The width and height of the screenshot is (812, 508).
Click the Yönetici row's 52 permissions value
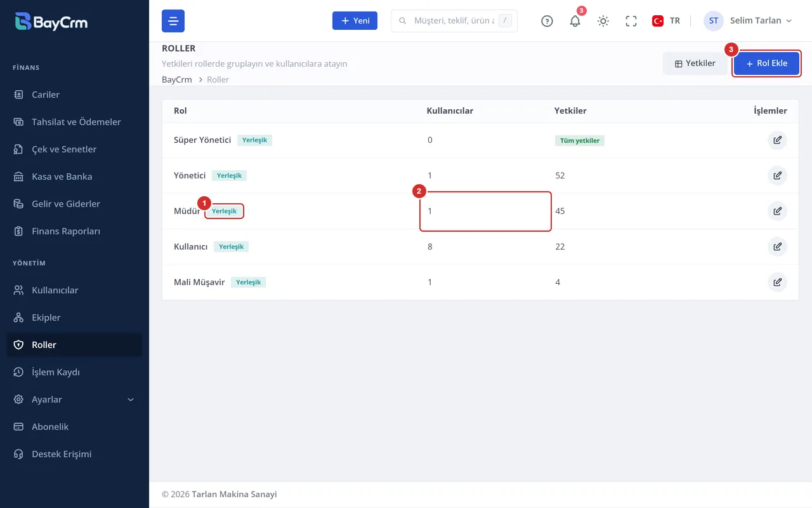[x=560, y=175]
